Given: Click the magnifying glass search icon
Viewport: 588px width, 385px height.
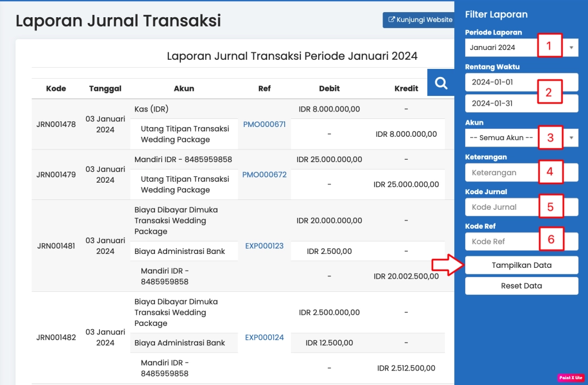Looking at the screenshot, I should tap(441, 83).
